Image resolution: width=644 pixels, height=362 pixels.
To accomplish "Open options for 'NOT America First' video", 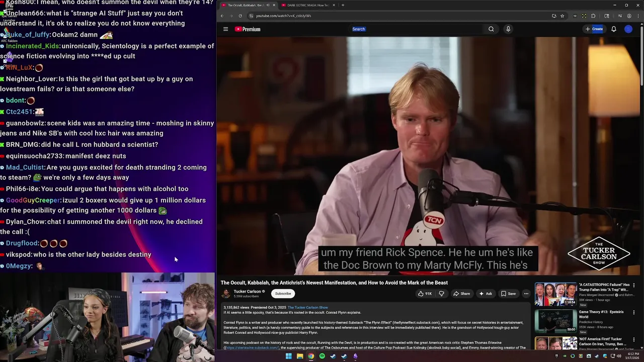I will [x=634, y=339].
